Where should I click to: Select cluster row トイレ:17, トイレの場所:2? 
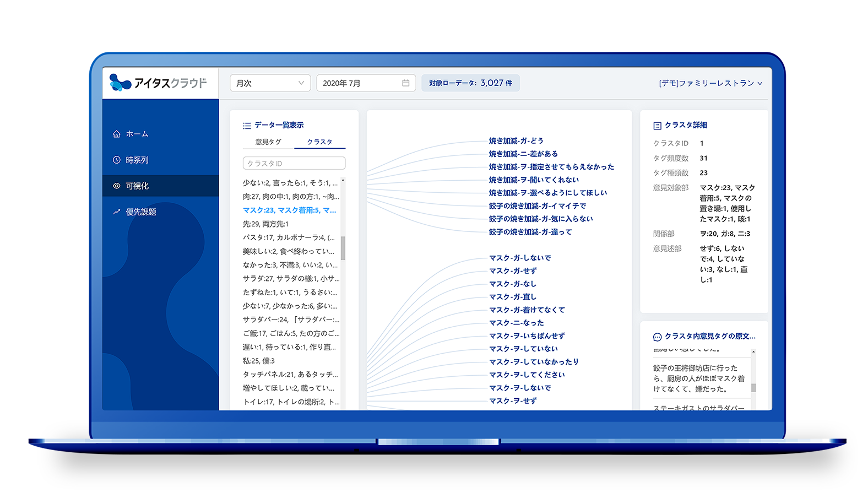291,402
